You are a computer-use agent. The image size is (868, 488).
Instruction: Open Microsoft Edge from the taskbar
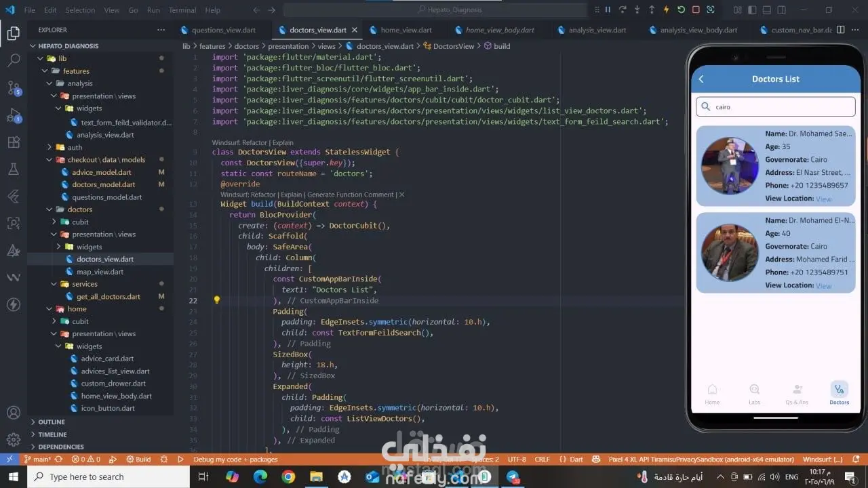click(260, 476)
